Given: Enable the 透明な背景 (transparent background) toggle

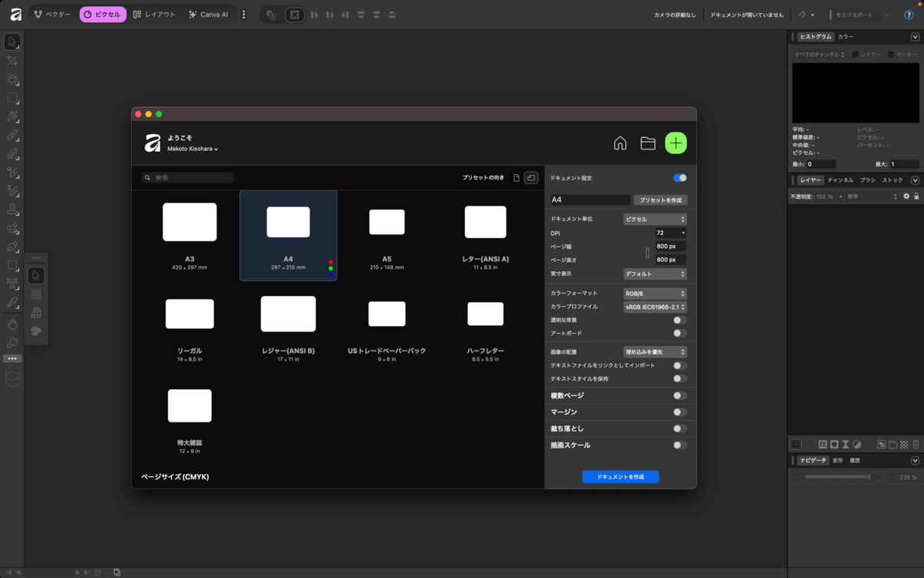Looking at the screenshot, I should click(x=679, y=320).
